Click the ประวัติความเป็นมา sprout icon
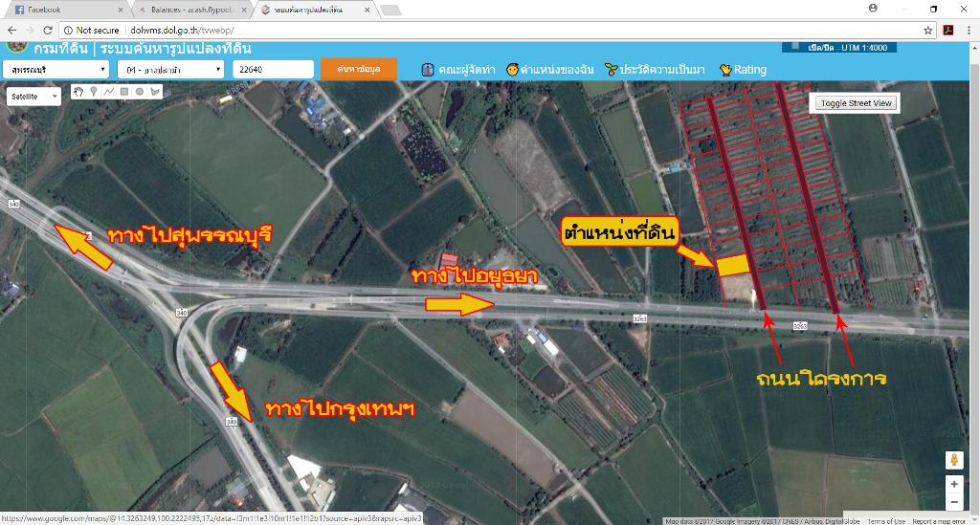This screenshot has height=525, width=980. point(612,69)
